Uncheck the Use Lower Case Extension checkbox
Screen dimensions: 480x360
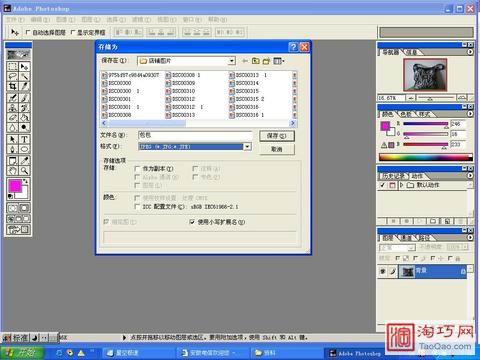coord(192,222)
